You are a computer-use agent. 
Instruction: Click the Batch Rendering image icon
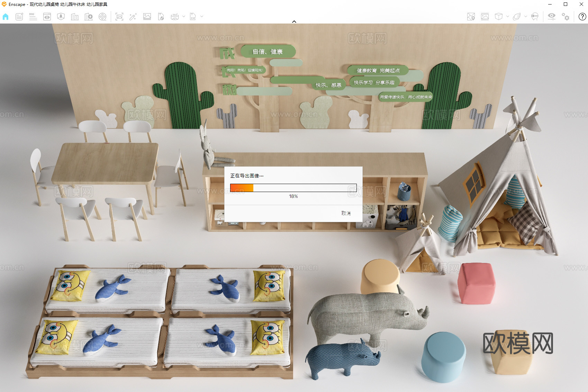point(147,17)
